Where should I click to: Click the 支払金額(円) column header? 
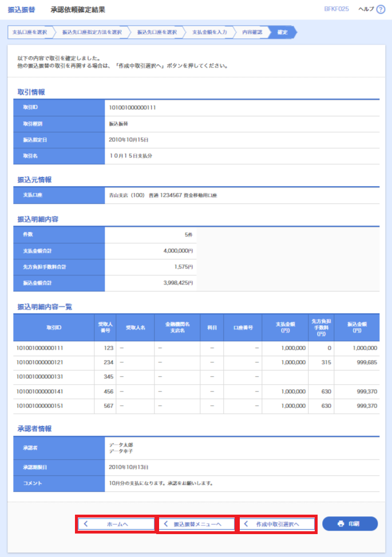pos(285,327)
